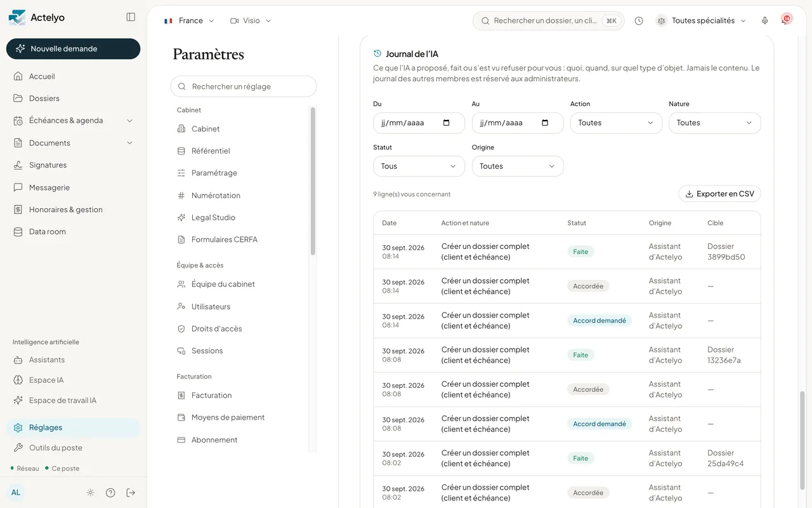This screenshot has width=812, height=508.
Task: Open Réglages in sidebar
Action: pyautogui.click(x=74, y=428)
